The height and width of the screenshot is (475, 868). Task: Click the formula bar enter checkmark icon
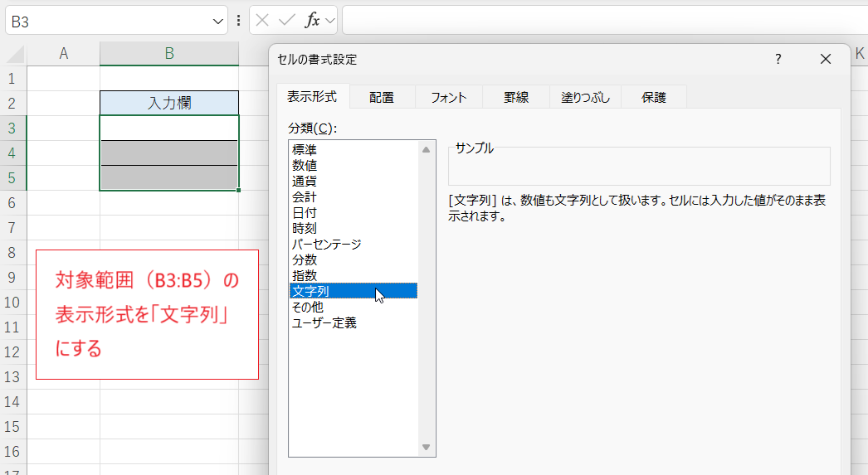coord(287,21)
